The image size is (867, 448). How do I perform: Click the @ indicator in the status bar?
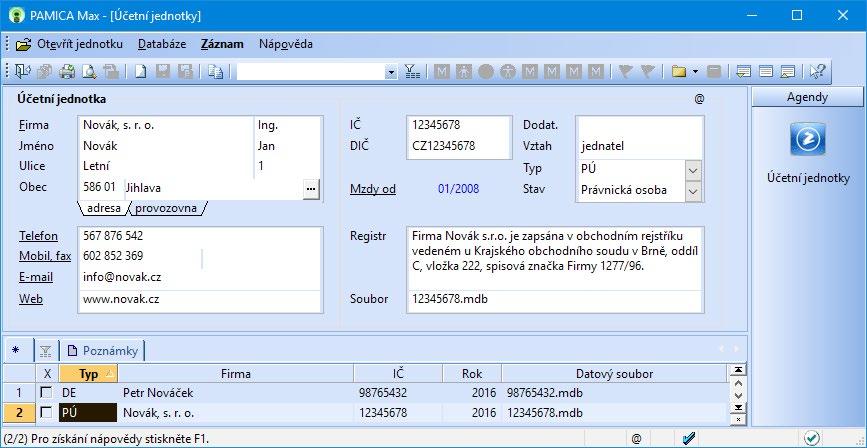[x=636, y=439]
